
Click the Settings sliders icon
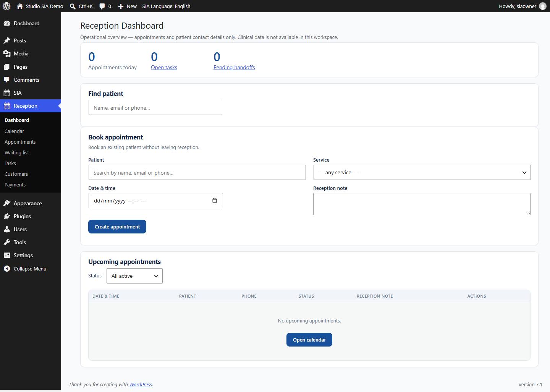click(7, 255)
